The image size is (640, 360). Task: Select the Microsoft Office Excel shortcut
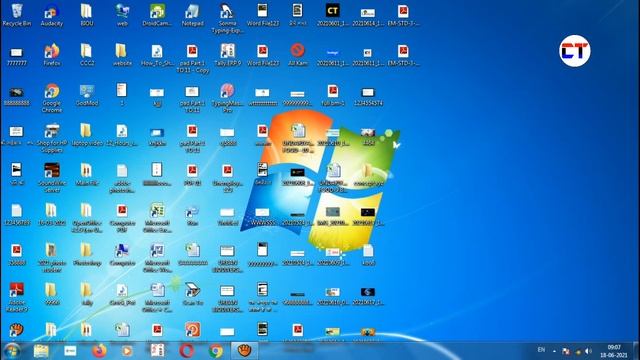(x=157, y=218)
